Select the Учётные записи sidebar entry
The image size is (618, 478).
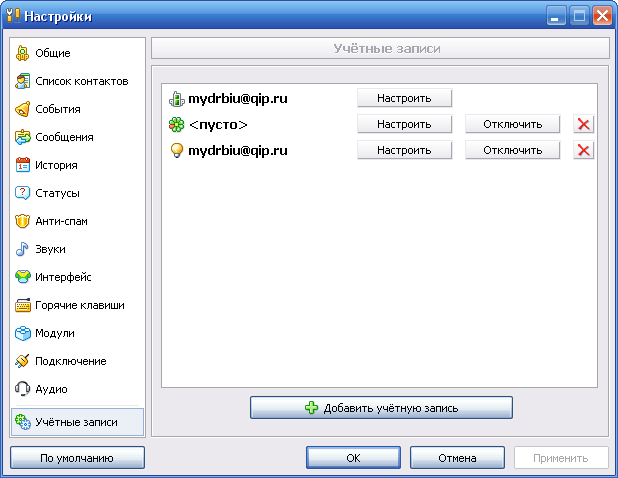(78, 422)
